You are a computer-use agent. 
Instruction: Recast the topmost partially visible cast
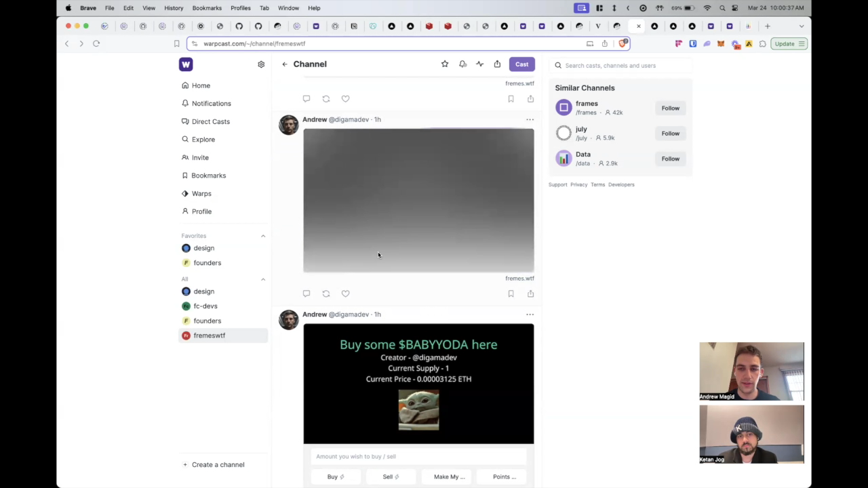point(326,99)
